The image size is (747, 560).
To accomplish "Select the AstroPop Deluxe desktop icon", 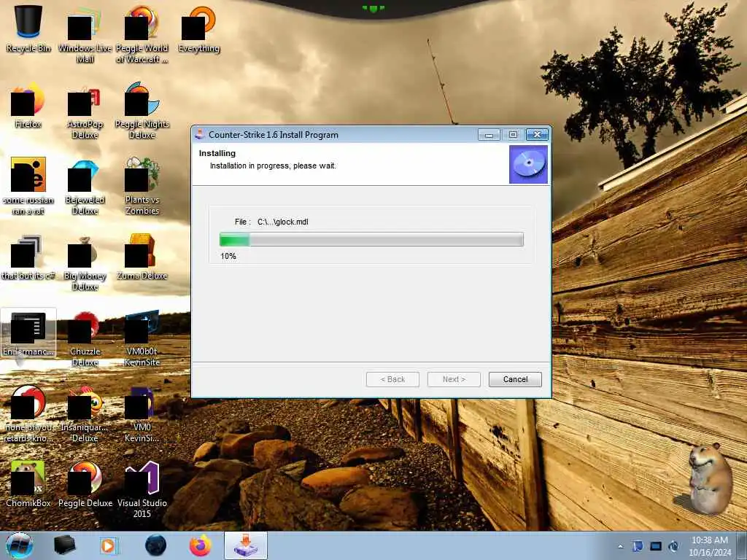I will (x=85, y=111).
